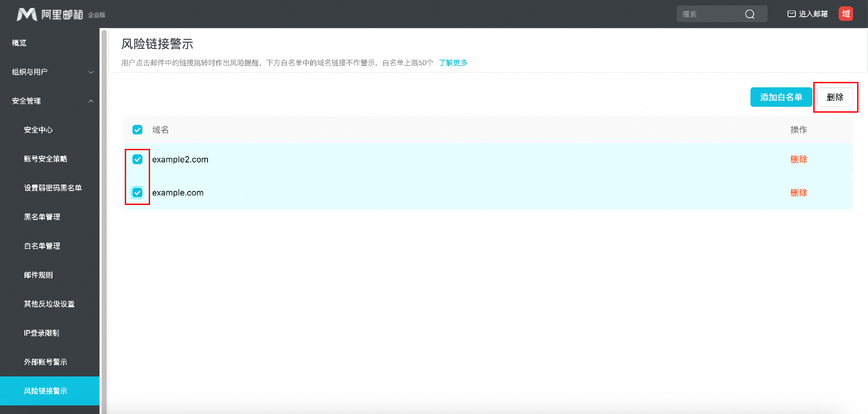Go to 黑名单管理 in sidebar
Screen dimensions: 868x414
point(42,217)
